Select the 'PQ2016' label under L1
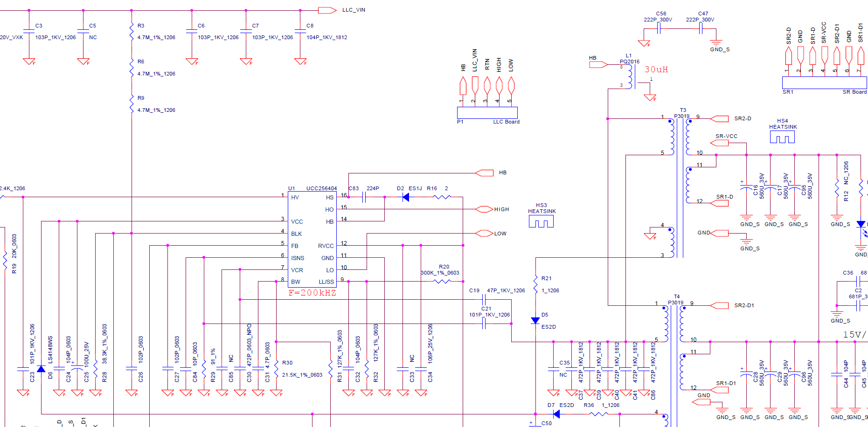 pos(630,62)
